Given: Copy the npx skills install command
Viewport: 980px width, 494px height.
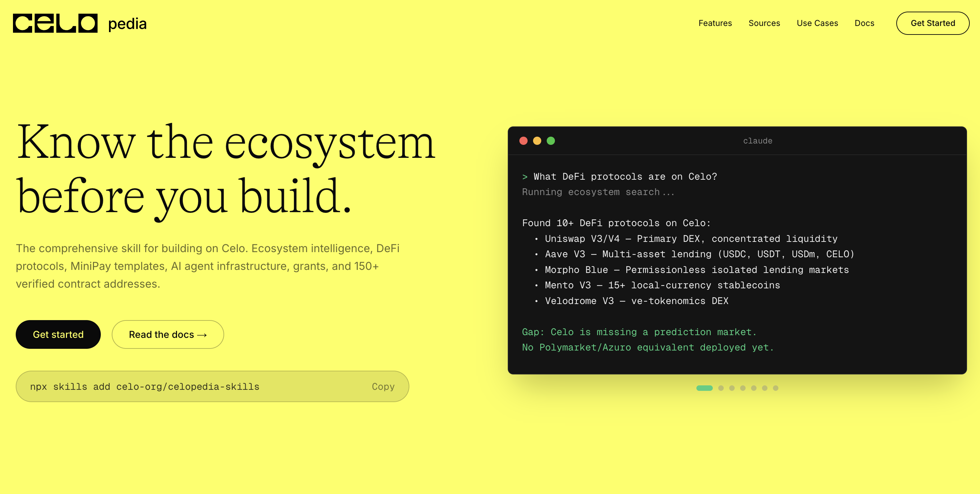Looking at the screenshot, I should click(383, 386).
